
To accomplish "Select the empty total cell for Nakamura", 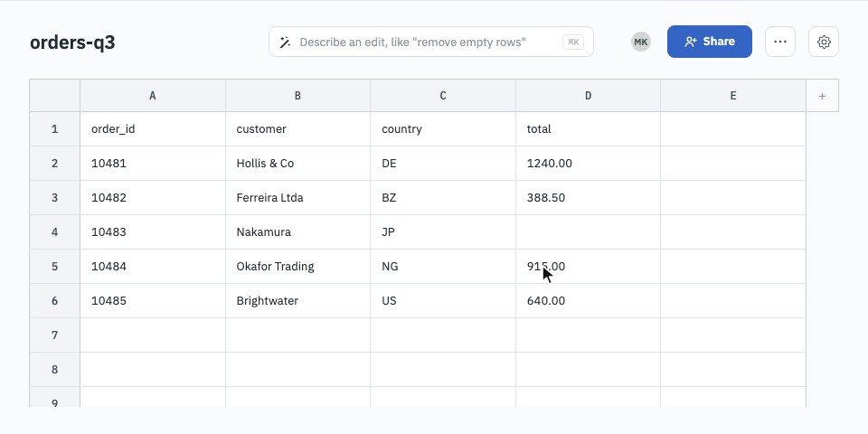I will (588, 232).
